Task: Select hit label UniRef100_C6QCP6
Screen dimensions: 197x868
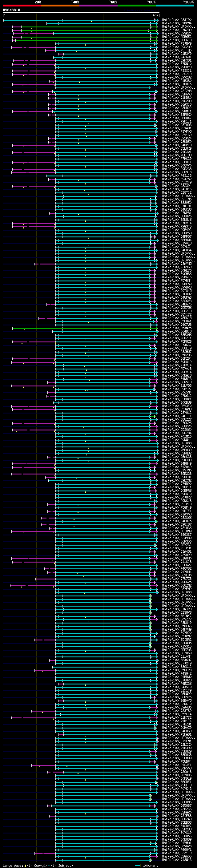Action: (x=177, y=426)
